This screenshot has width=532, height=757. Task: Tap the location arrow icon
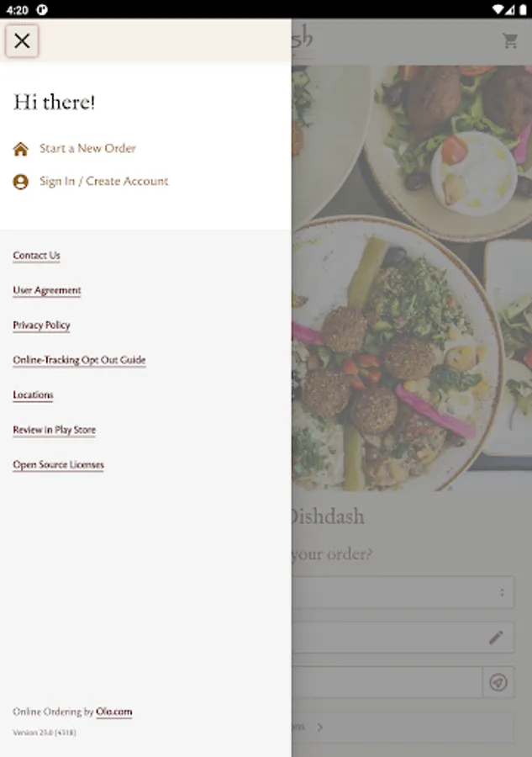tap(498, 682)
